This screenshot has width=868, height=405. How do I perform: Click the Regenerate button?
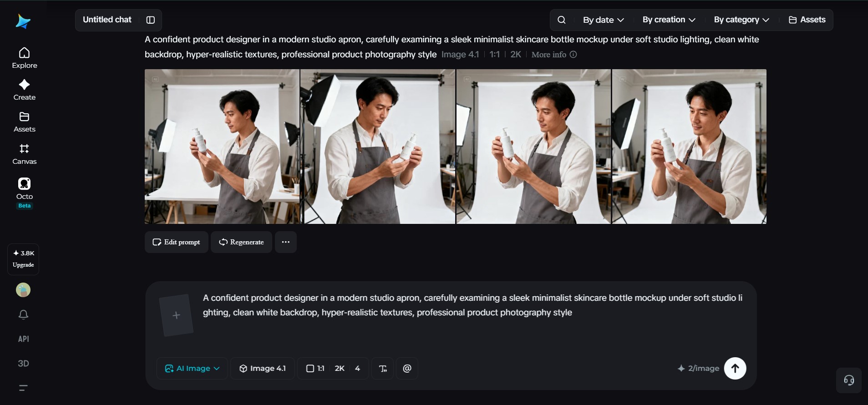tap(241, 242)
